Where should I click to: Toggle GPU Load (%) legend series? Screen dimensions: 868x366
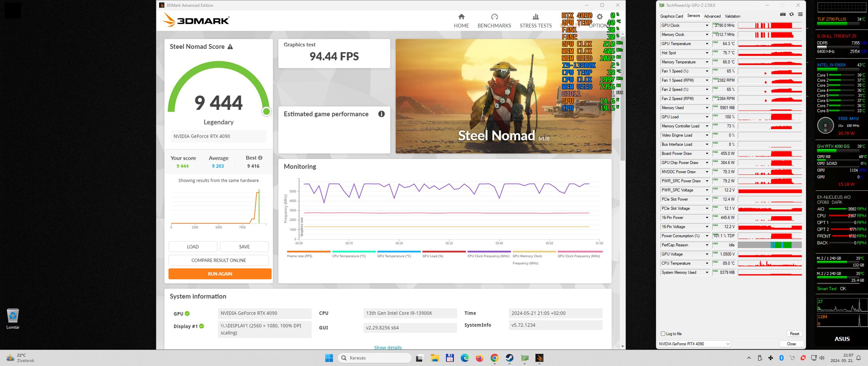coord(444,254)
